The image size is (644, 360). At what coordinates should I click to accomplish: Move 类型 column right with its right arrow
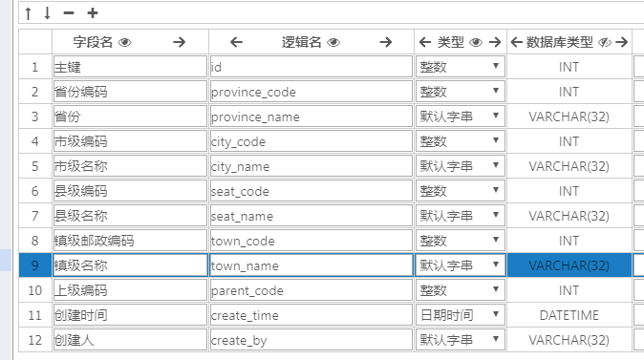tap(495, 42)
